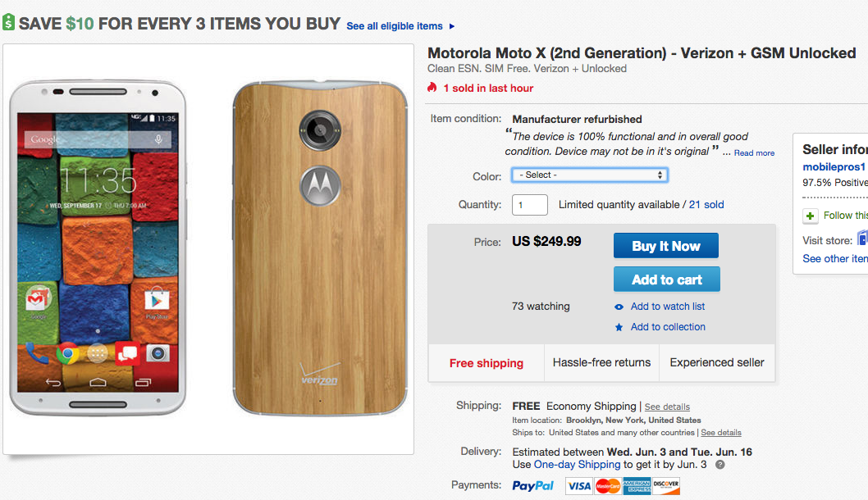Click the green plus Follow seller icon
868x500 pixels.
pos(811,216)
